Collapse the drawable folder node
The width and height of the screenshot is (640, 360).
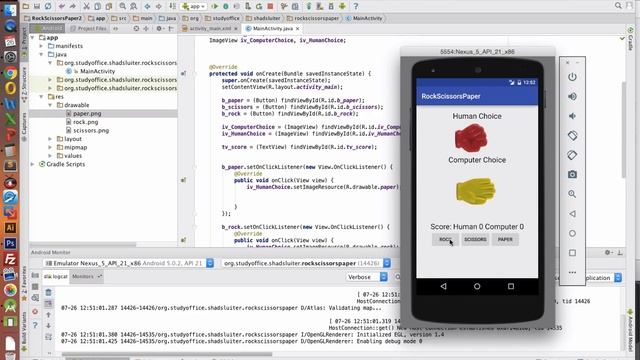50,105
